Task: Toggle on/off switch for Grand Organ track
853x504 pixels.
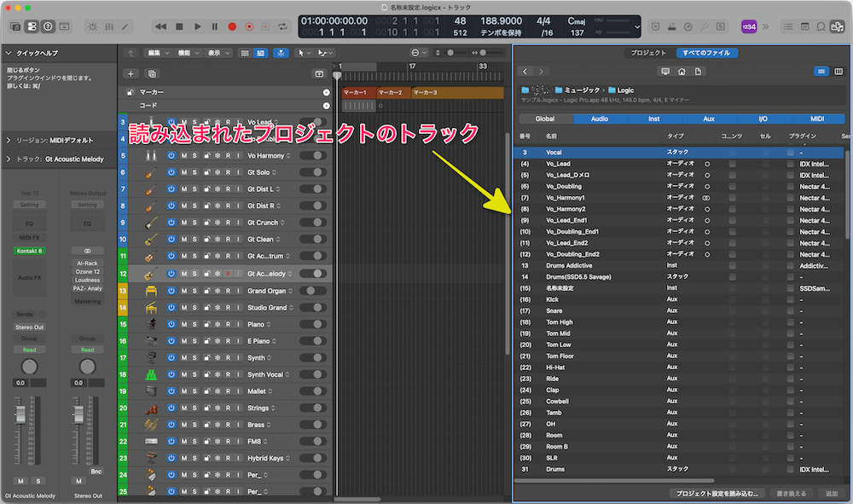Action: (x=313, y=291)
